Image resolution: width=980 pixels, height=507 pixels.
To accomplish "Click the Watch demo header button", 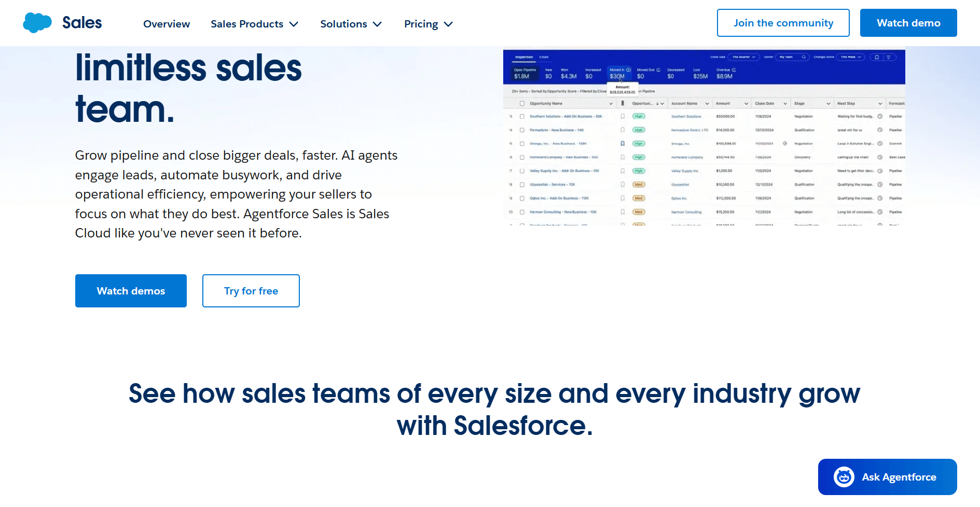I will tap(908, 23).
